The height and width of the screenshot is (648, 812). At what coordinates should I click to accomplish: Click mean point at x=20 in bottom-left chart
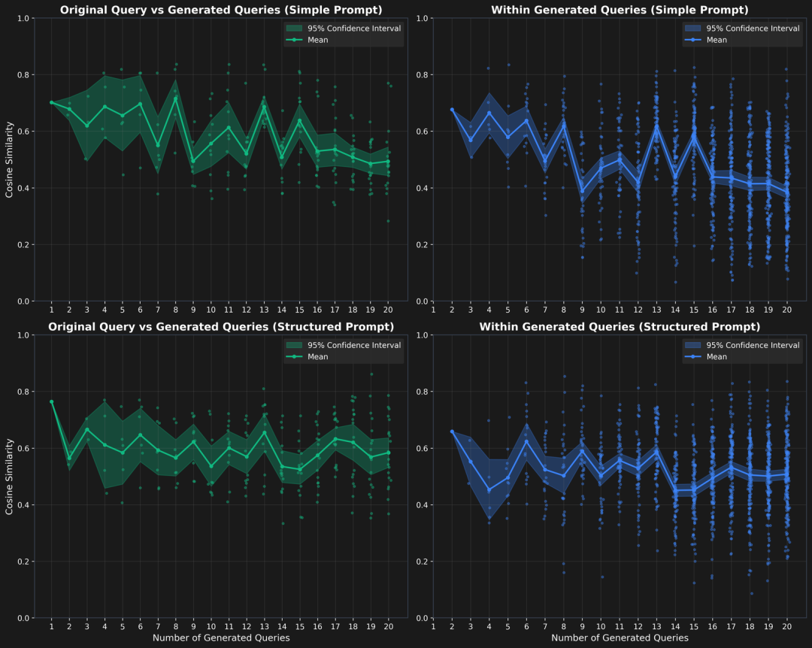click(389, 453)
